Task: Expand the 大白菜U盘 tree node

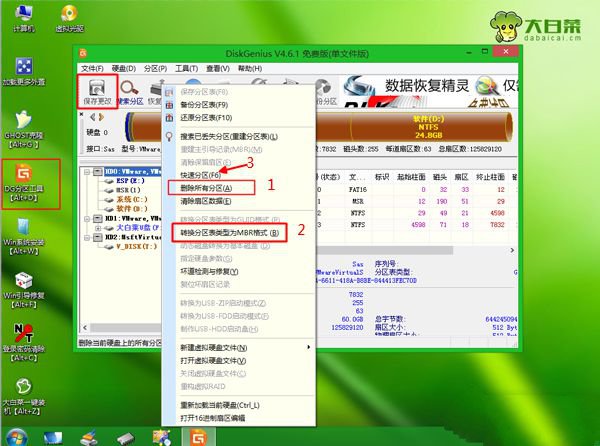Action: point(98,228)
